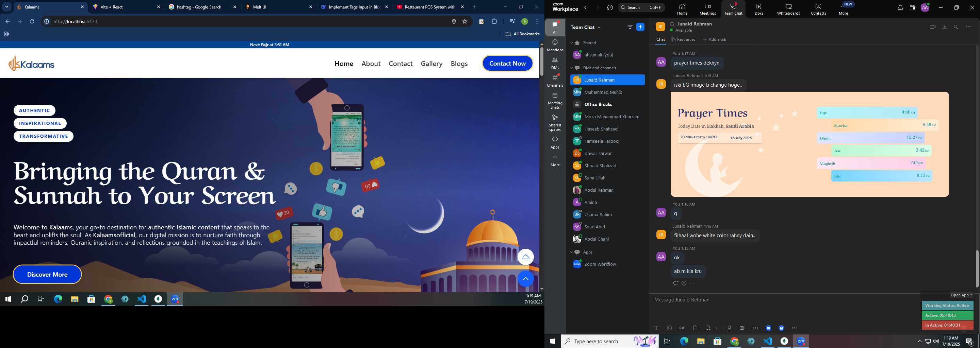980x348 pixels.
Task: Click scroll to top arrow on Kalaams page
Action: point(525,279)
